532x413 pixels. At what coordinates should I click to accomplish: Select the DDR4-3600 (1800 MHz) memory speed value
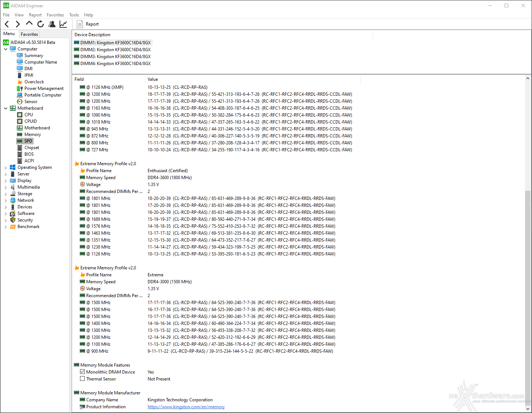coord(170,178)
